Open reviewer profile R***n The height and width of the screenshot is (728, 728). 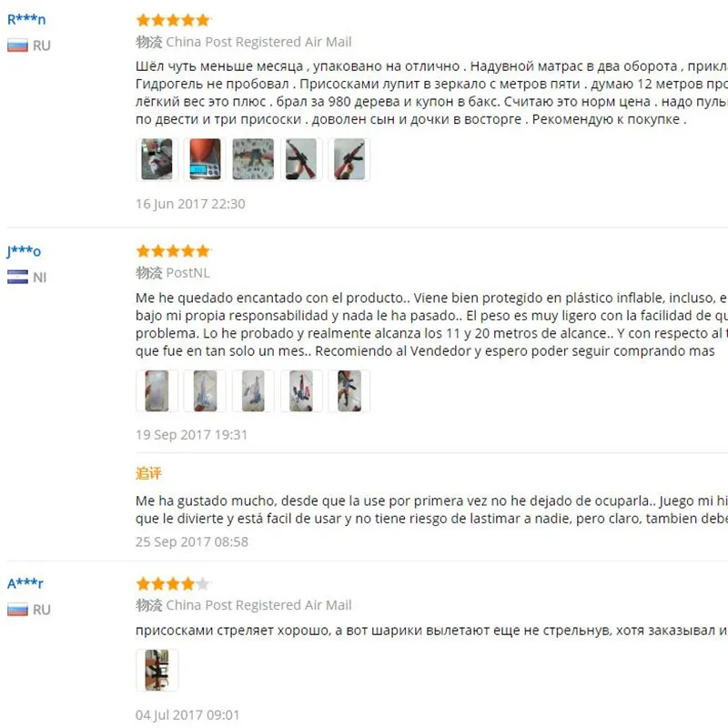[x=26, y=19]
